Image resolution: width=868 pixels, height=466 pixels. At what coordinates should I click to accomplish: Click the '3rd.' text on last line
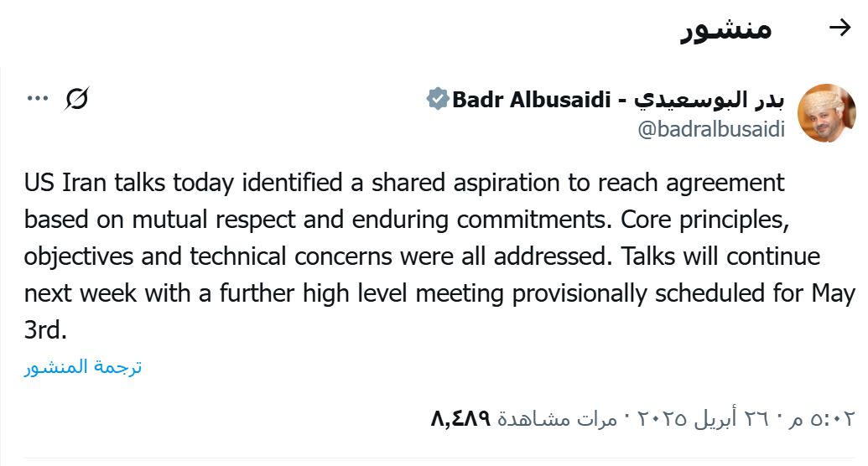[x=45, y=330]
